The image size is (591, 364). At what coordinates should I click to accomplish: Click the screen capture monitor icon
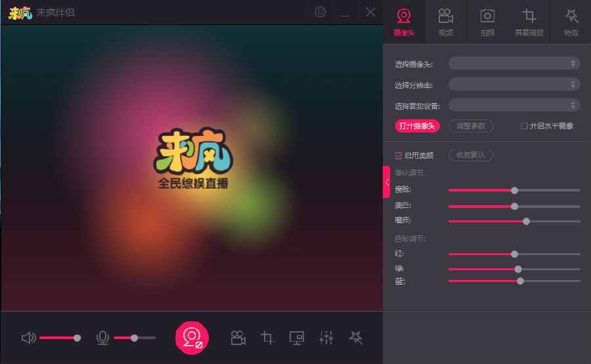tap(297, 338)
